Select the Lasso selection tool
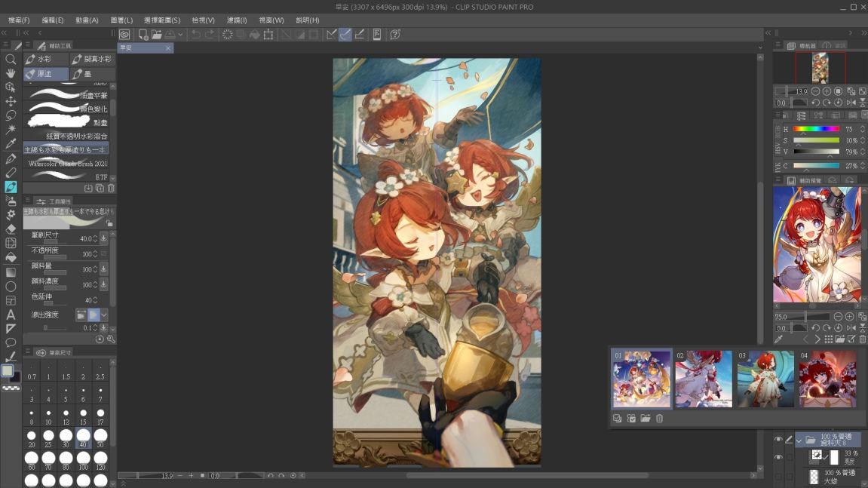Screen dimensions: 868x488 [x=11, y=115]
